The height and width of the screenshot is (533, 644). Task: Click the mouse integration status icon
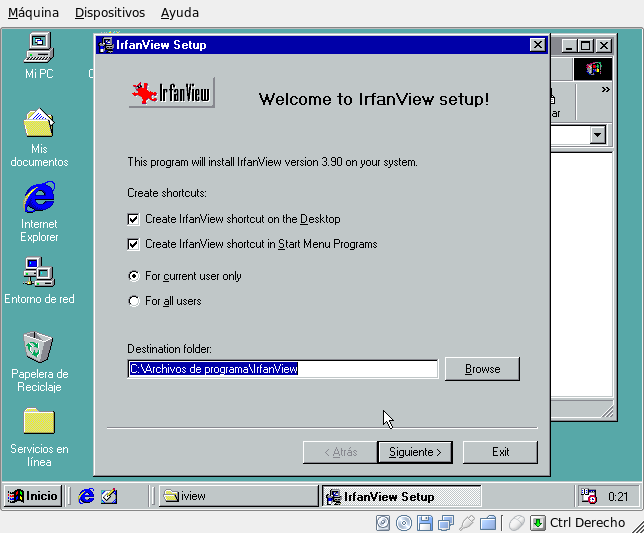(517, 523)
